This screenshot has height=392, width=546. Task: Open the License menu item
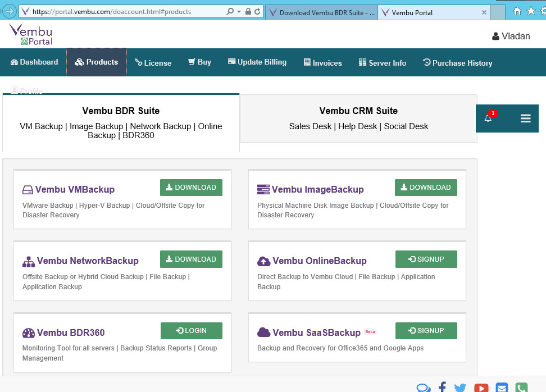[x=153, y=63]
